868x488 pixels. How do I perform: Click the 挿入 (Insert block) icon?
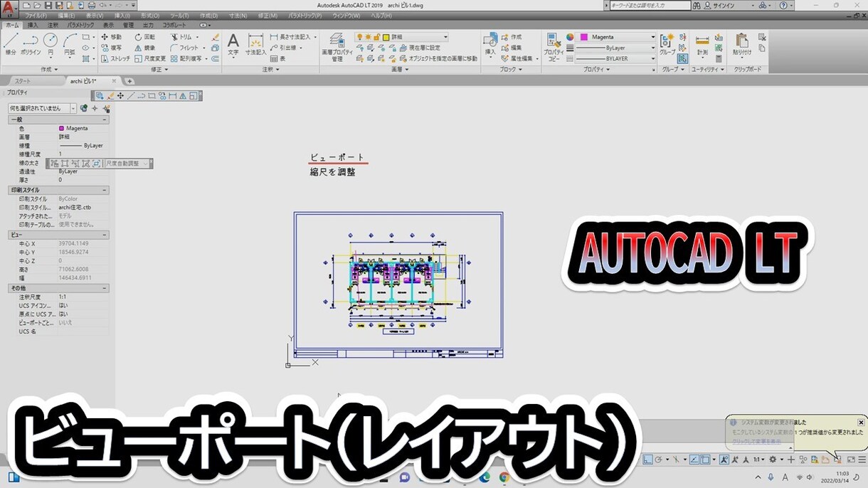click(x=490, y=44)
